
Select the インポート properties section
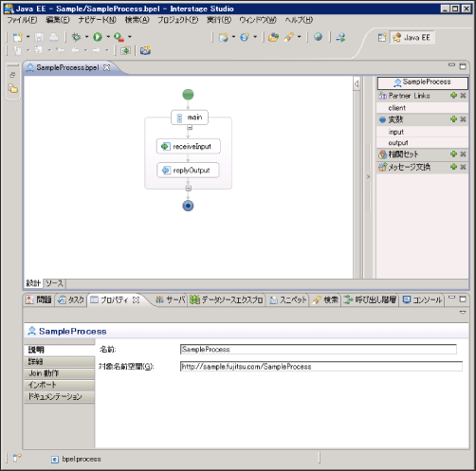[60, 385]
